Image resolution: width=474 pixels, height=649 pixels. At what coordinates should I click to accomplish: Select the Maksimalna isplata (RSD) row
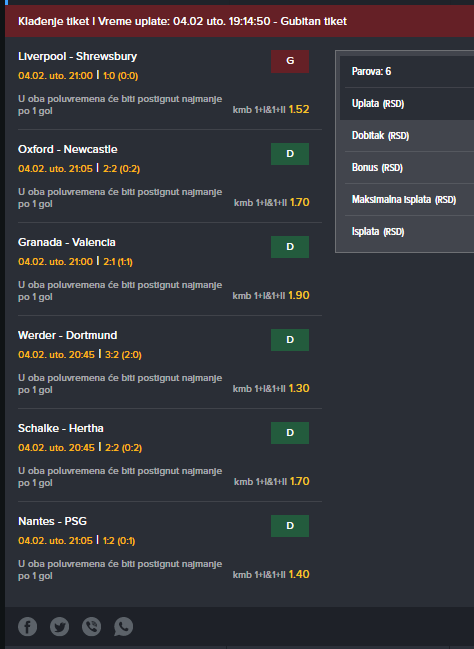tap(409, 200)
